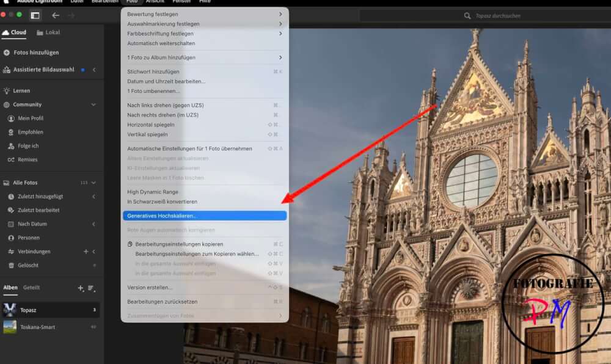Click the add album plus icon
611x364 pixels.
(80, 288)
